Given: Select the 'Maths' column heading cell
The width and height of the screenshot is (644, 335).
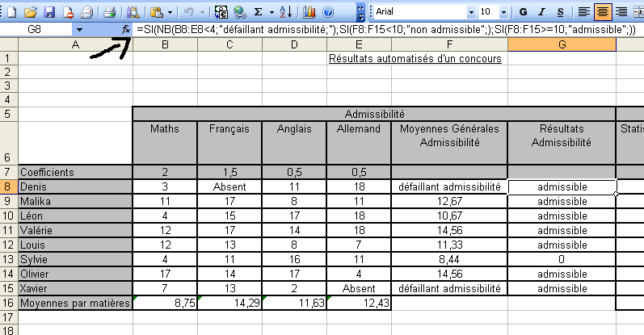Looking at the screenshot, I should point(165,143).
